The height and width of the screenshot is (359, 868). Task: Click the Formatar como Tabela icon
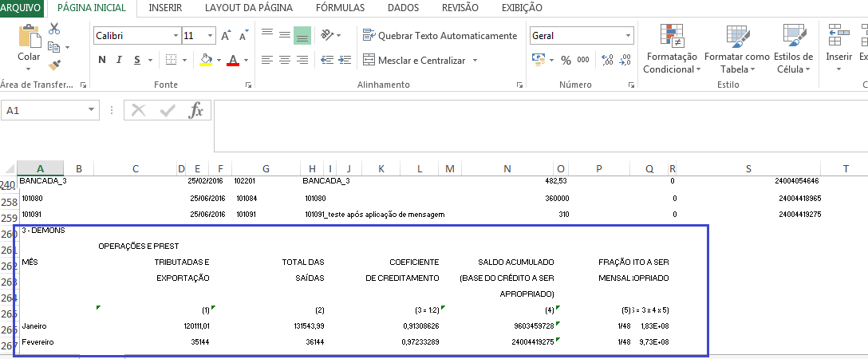(736, 51)
